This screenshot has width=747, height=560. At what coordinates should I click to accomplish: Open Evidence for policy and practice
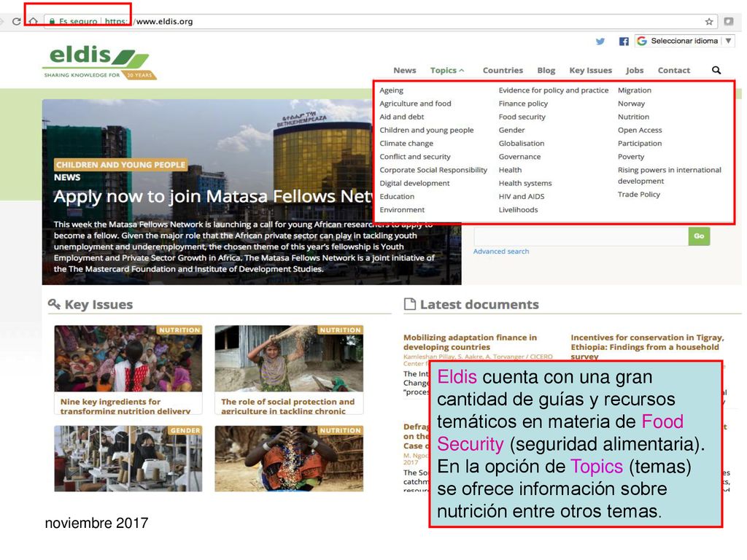point(554,90)
